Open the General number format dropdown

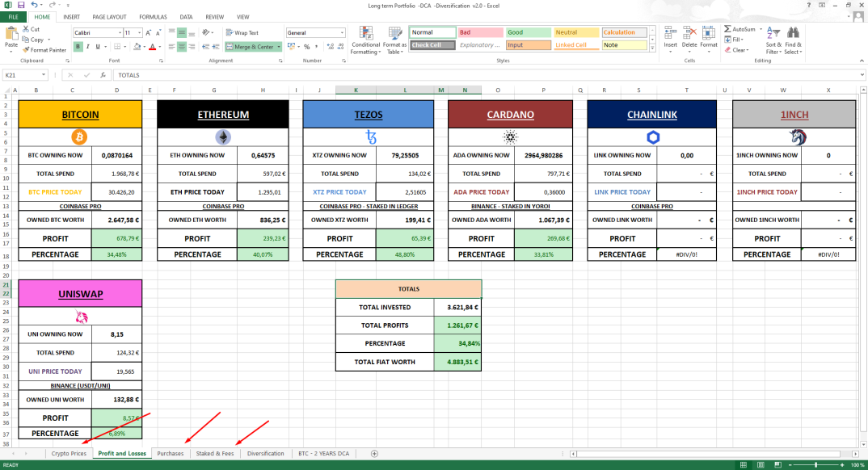coord(342,32)
